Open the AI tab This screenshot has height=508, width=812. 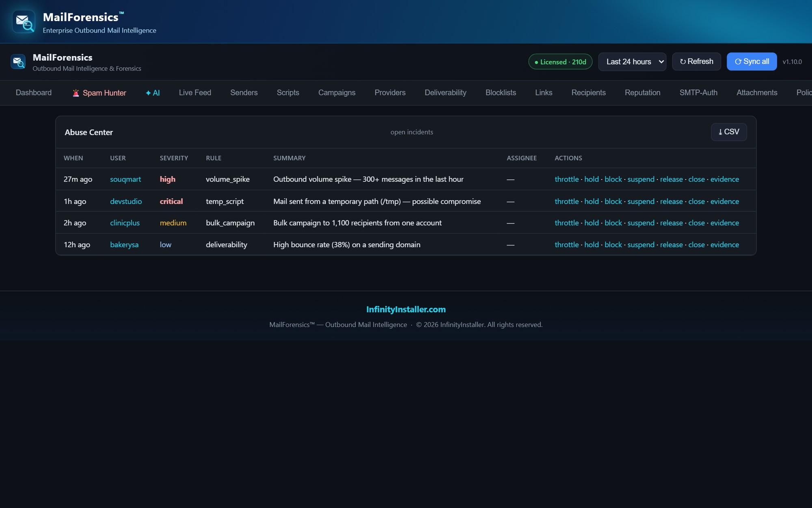tap(153, 93)
